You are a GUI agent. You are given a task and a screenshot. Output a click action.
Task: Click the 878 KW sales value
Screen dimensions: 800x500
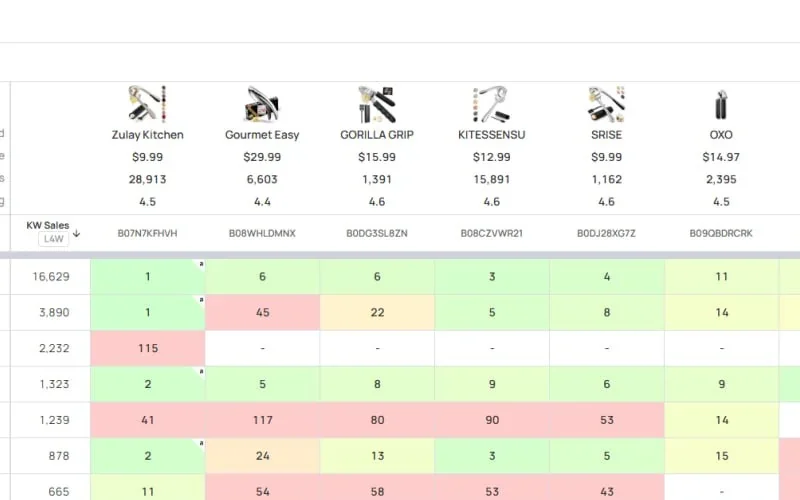(59, 456)
